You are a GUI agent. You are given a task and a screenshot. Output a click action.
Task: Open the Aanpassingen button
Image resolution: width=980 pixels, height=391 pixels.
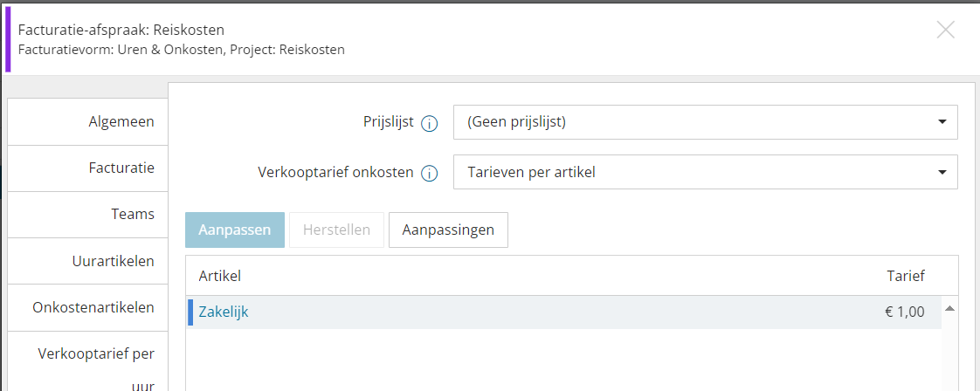click(448, 230)
